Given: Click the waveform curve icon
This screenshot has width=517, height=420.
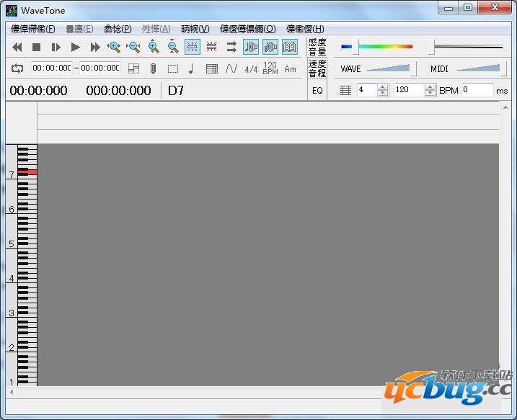Looking at the screenshot, I should [x=231, y=68].
